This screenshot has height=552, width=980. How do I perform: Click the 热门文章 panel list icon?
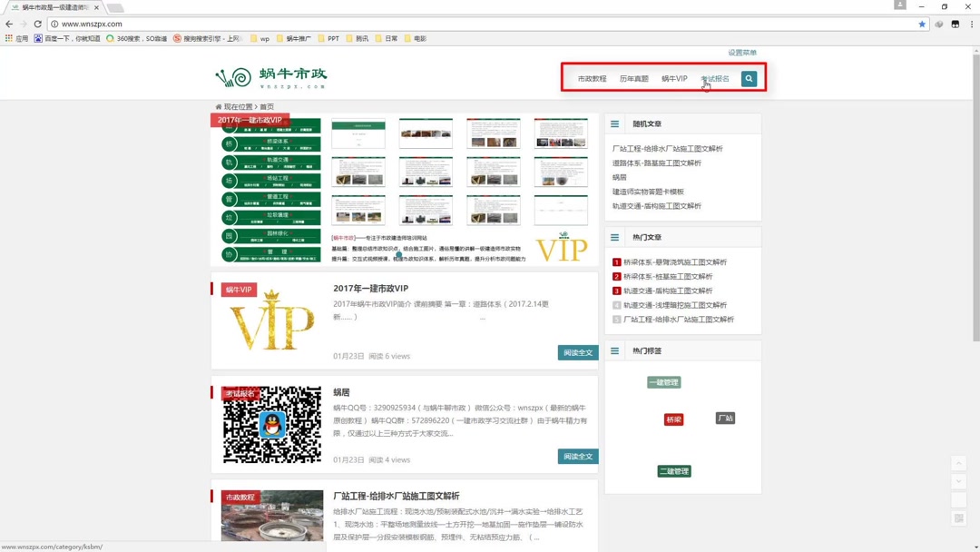(x=614, y=236)
